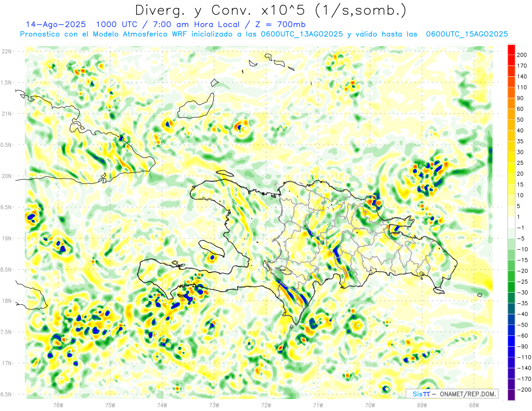Viewport: 532px width, 411px height.
Task: Click the white colorbar segment between 1 and -1
Action: click(x=511, y=222)
